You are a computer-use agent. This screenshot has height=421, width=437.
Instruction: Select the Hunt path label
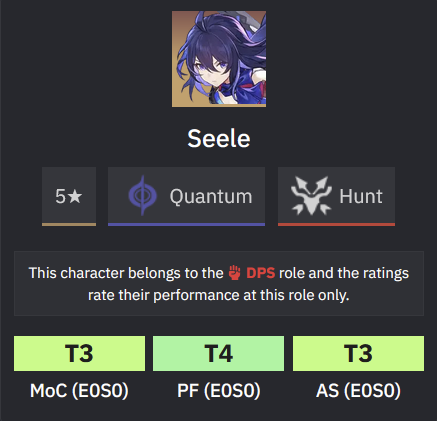[x=361, y=196]
